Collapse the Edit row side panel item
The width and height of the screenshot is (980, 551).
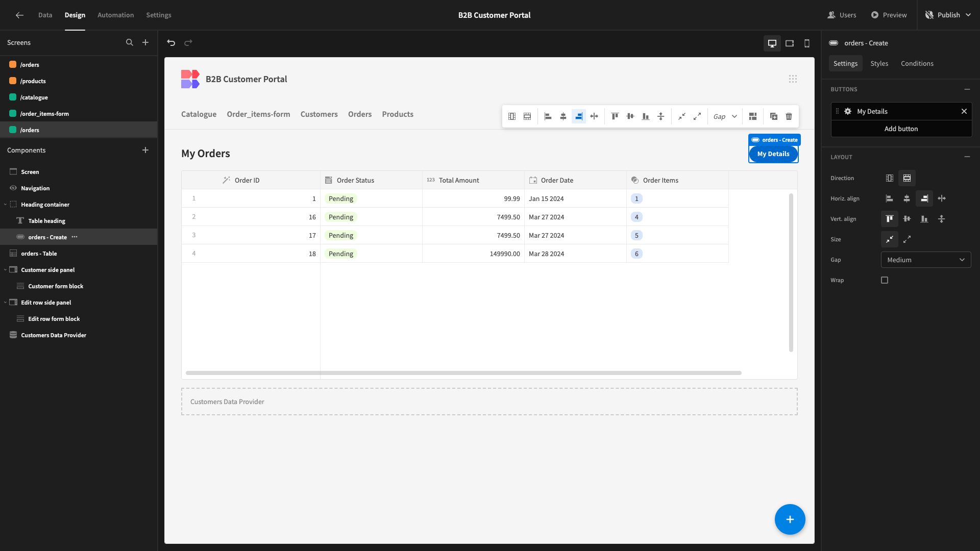[x=5, y=303]
